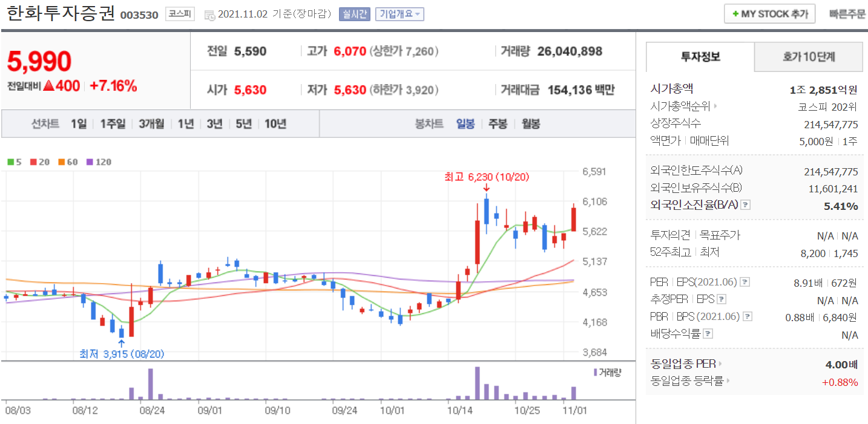Click the 전일 value 5,590
This screenshot has height=424, width=868.
[250, 51]
